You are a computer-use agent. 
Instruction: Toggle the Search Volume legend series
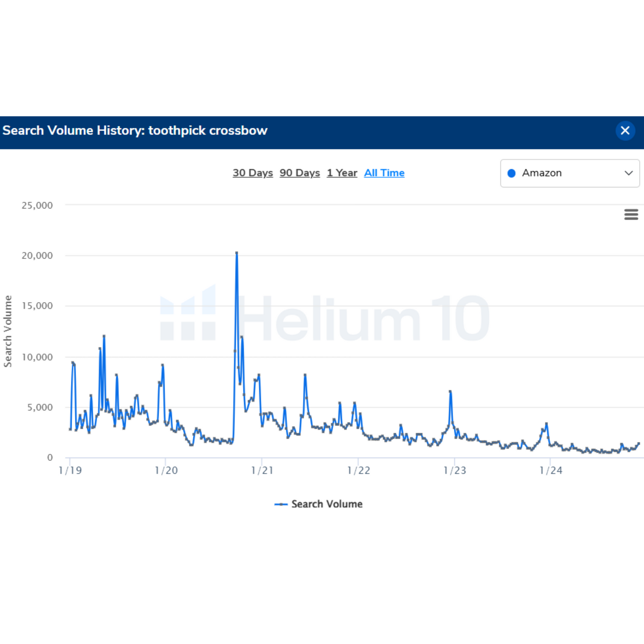[319, 504]
